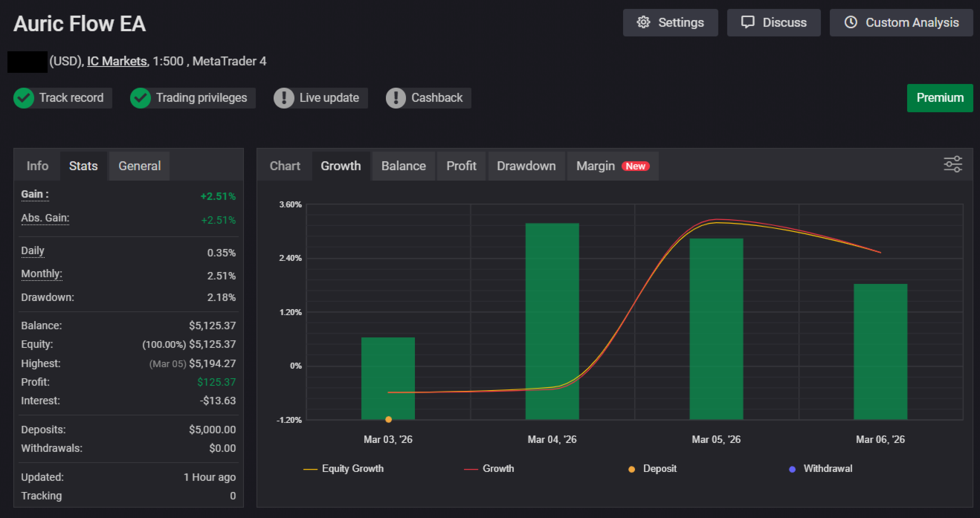The width and height of the screenshot is (980, 518).
Task: Click the Trading privileges checkmark icon
Action: [141, 98]
